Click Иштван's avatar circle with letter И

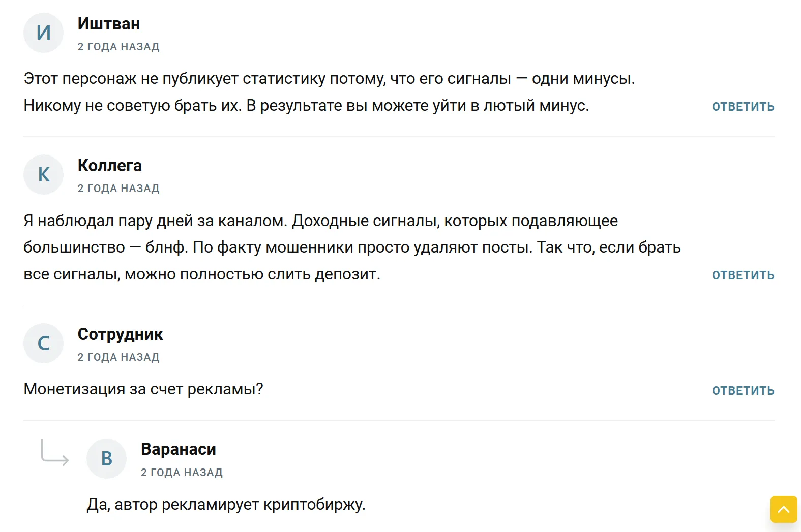pyautogui.click(x=44, y=33)
